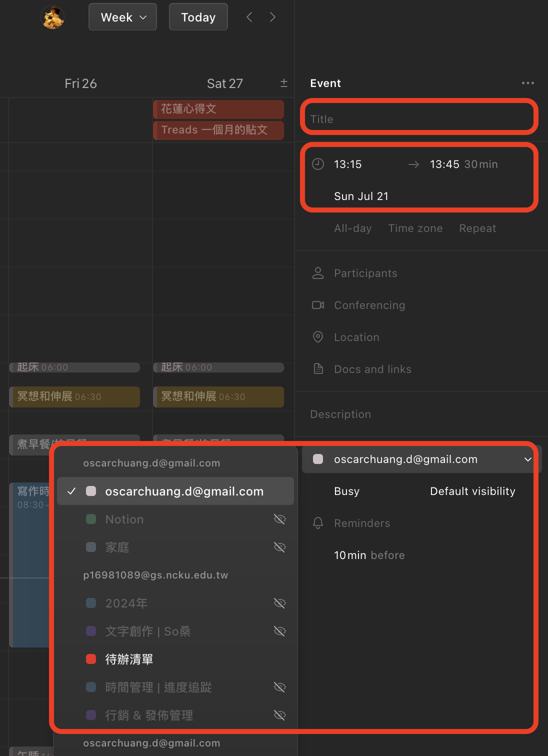Viewport: 548px width, 756px height.
Task: Enable the All-day option
Action: point(352,228)
